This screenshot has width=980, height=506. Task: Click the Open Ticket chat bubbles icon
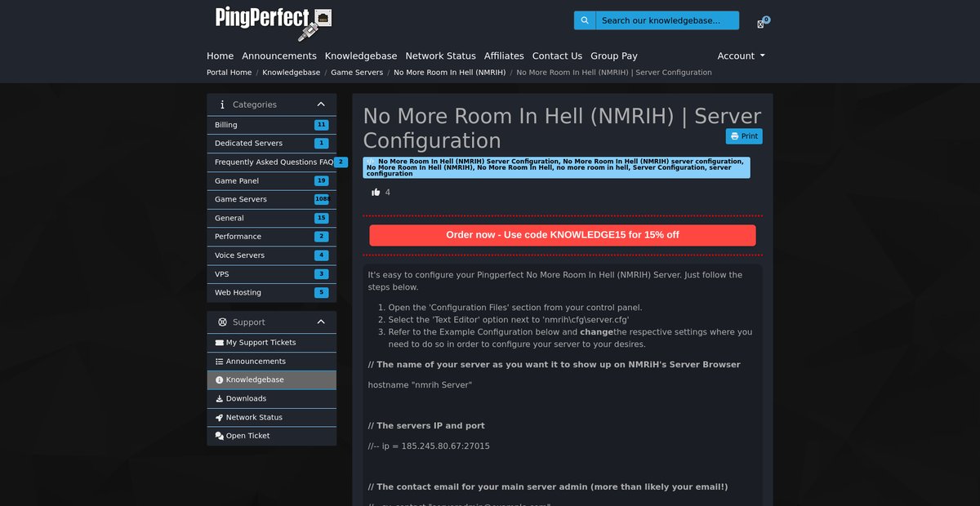(219, 436)
